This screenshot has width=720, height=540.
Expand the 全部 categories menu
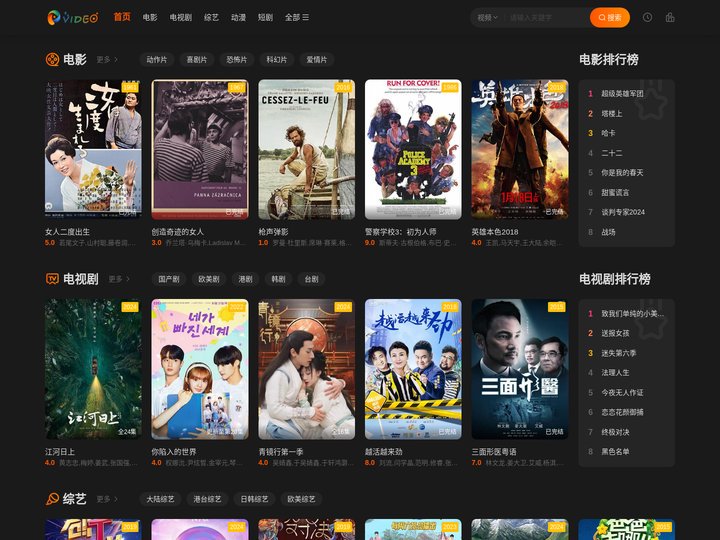[297, 17]
